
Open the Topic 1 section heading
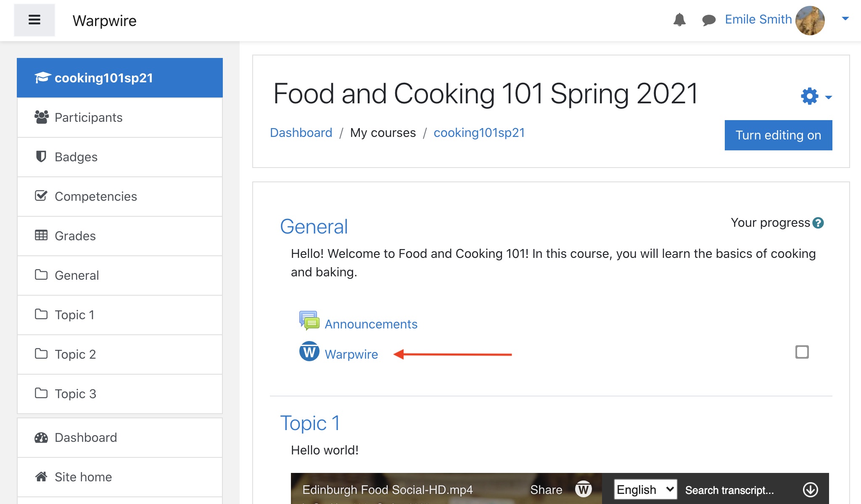(310, 423)
